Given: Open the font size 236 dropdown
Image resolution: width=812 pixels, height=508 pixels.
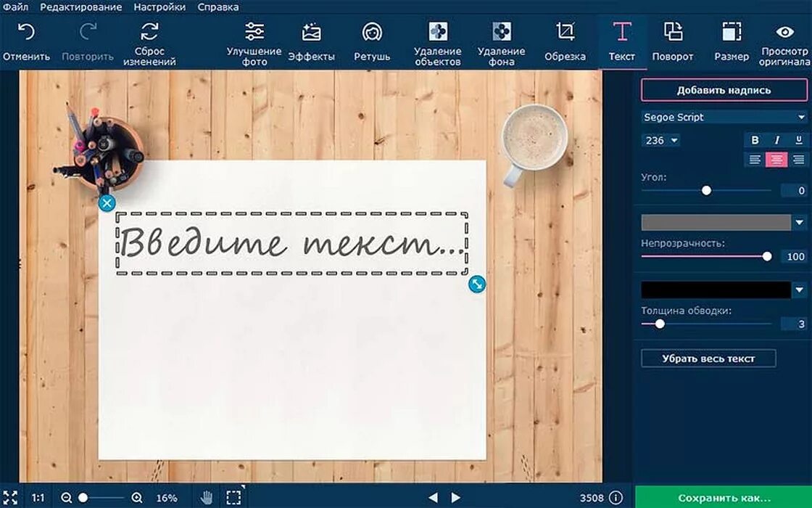Looking at the screenshot, I should (x=660, y=141).
